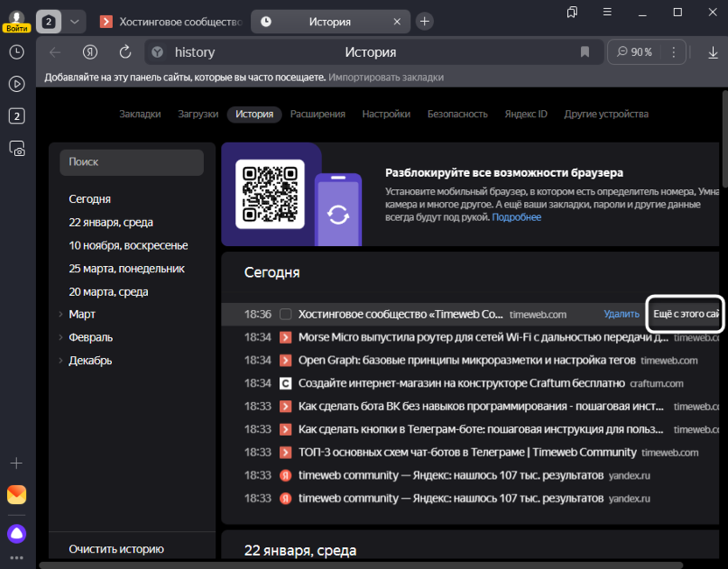The image size is (728, 569).
Task: Click Удалить on the highlighted history entry
Action: pyautogui.click(x=621, y=314)
